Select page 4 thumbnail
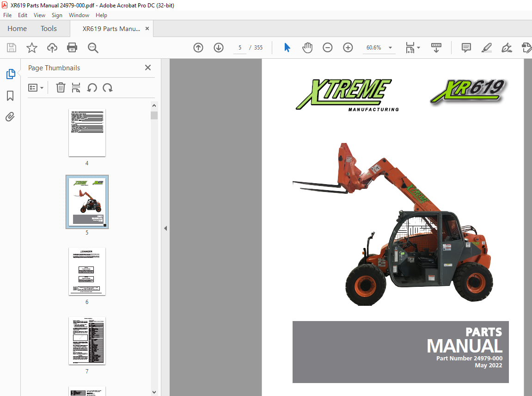The height and width of the screenshot is (396, 532). point(87,132)
